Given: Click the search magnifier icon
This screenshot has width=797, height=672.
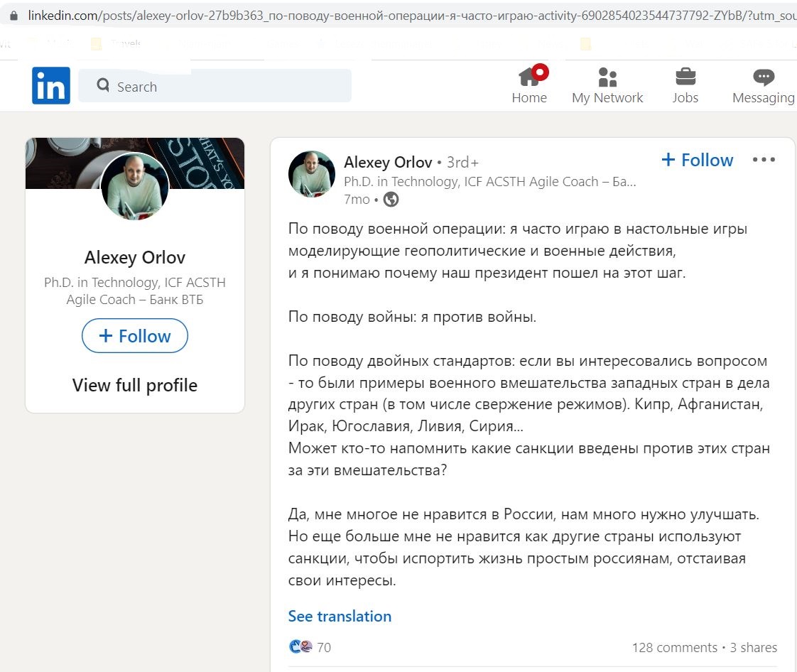Looking at the screenshot, I should pyautogui.click(x=103, y=85).
